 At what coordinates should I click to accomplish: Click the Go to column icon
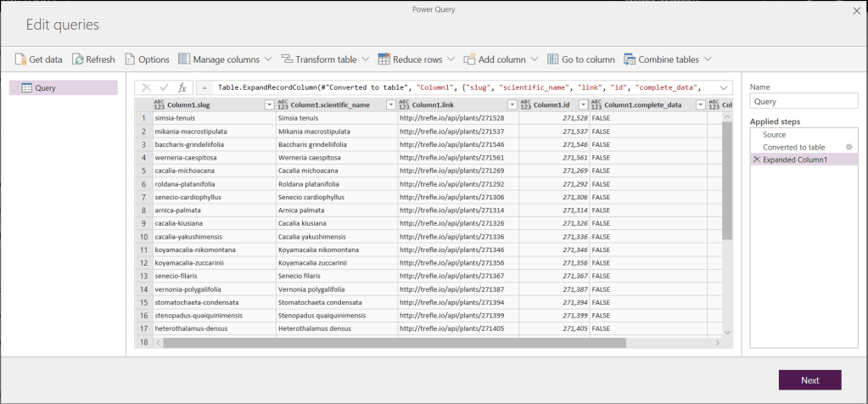pyautogui.click(x=553, y=59)
